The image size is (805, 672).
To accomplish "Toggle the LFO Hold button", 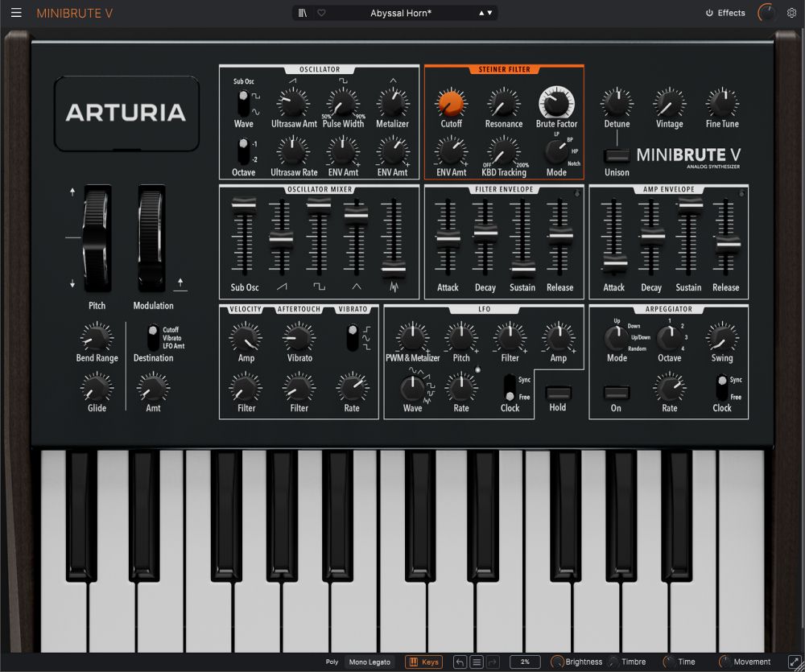I will coord(558,393).
